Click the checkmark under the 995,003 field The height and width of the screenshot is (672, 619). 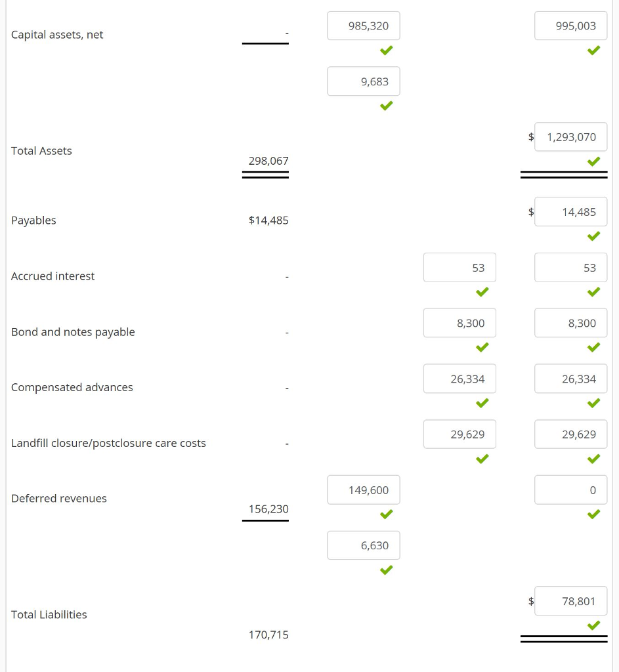(593, 51)
